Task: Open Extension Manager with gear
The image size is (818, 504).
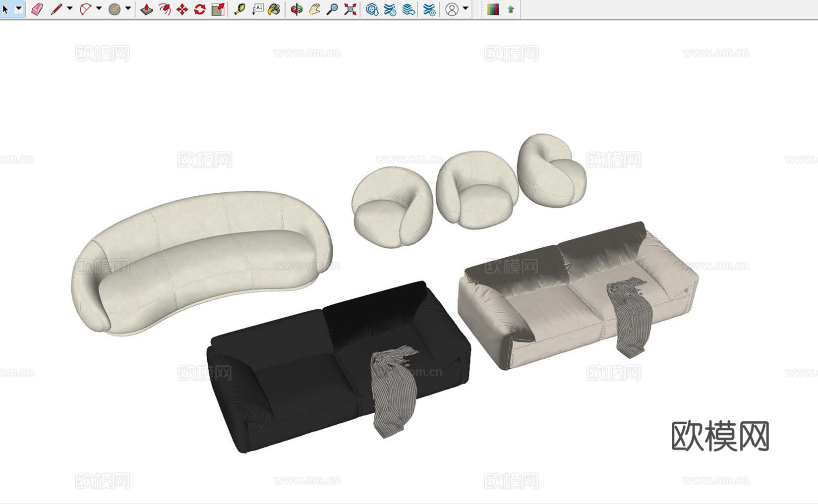Action: [429, 9]
